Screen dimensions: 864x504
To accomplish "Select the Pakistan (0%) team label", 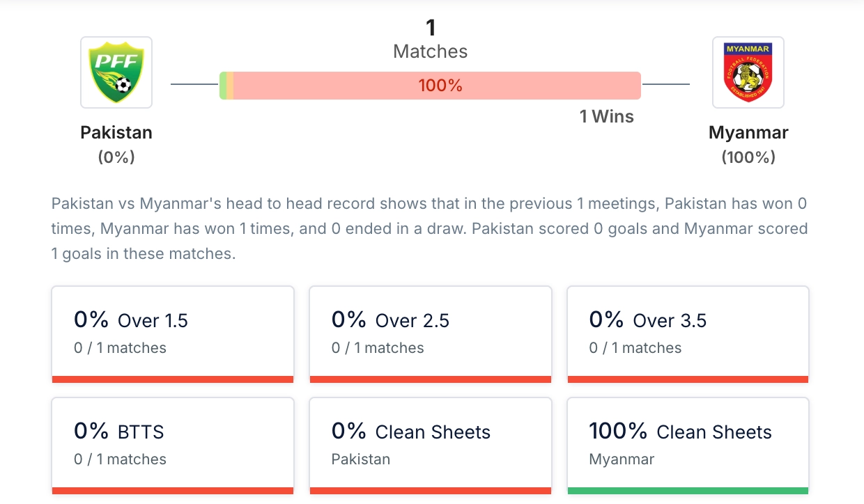I will 116,143.
